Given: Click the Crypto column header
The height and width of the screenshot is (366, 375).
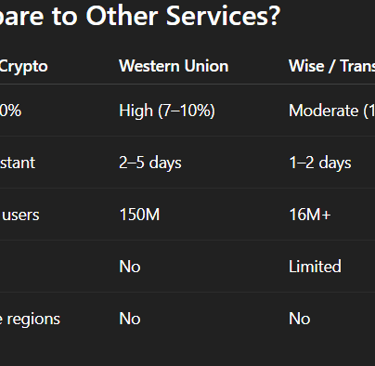Looking at the screenshot, I should pyautogui.click(x=24, y=67).
